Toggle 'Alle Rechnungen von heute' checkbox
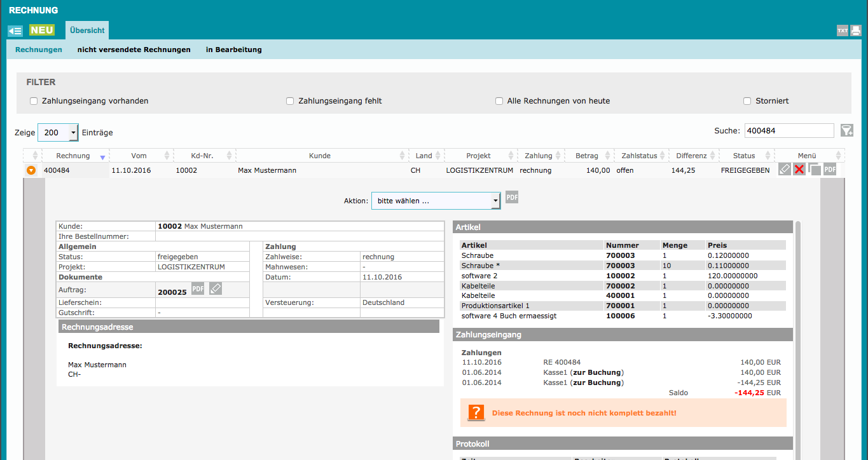This screenshot has height=460, width=868. 499,101
